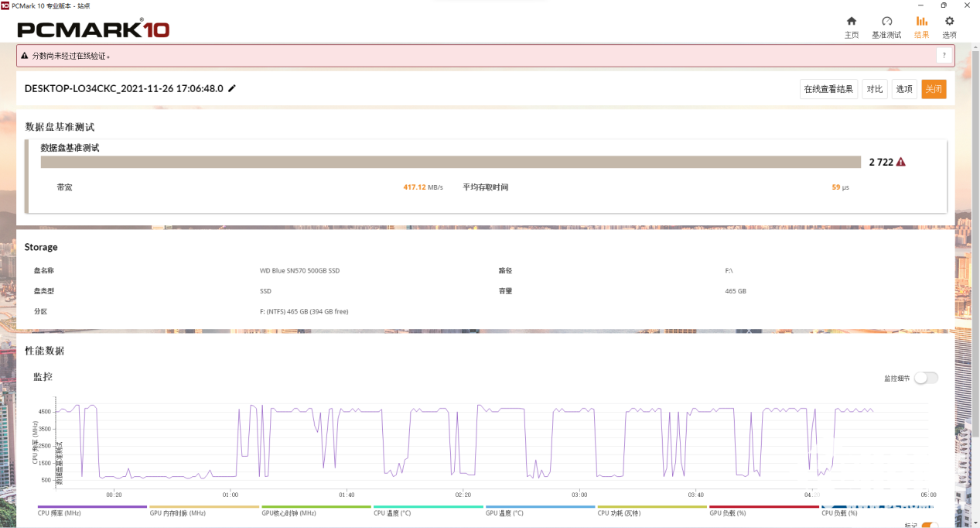980x528 pixels.
Task: Click the 对比 compare button
Action: point(875,89)
